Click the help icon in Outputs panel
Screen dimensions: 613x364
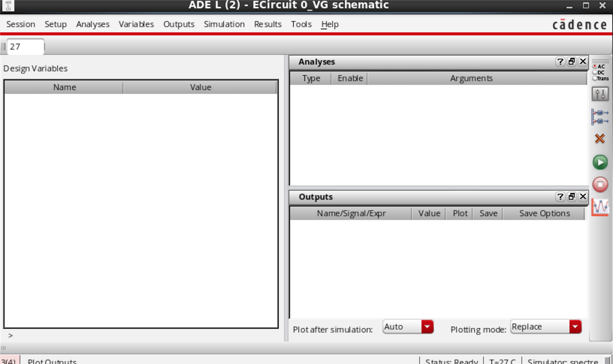pos(560,197)
